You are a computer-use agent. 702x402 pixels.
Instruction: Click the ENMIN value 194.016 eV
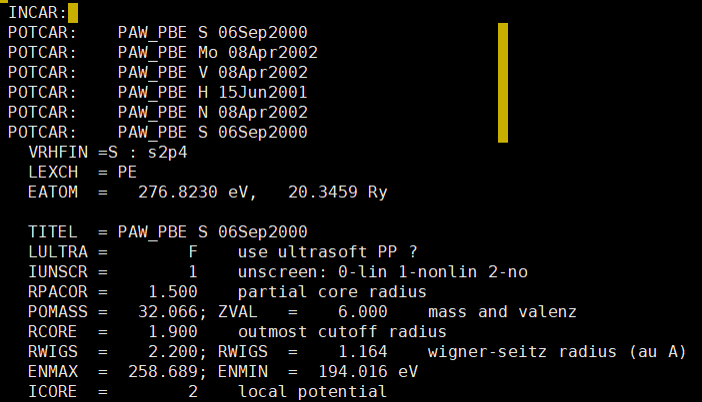pos(368,372)
